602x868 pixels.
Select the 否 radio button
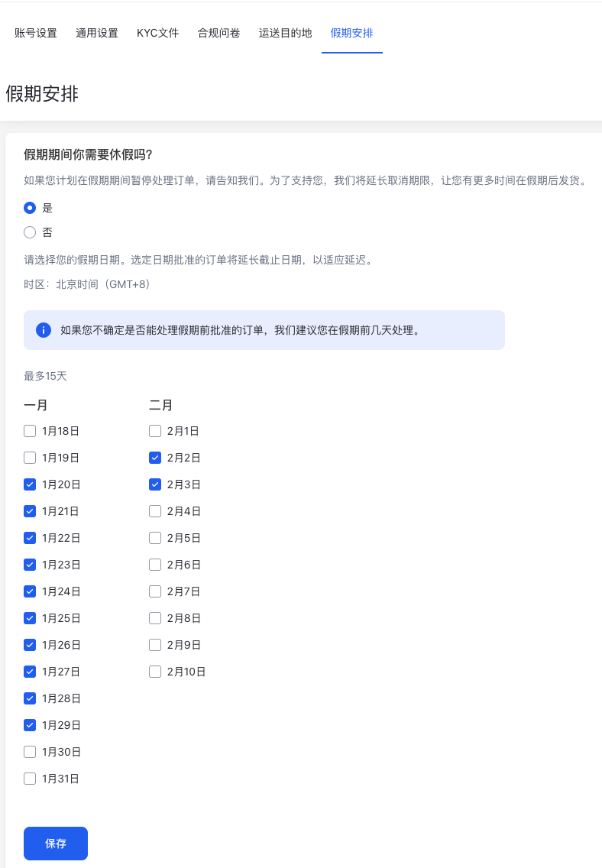[x=29, y=232]
